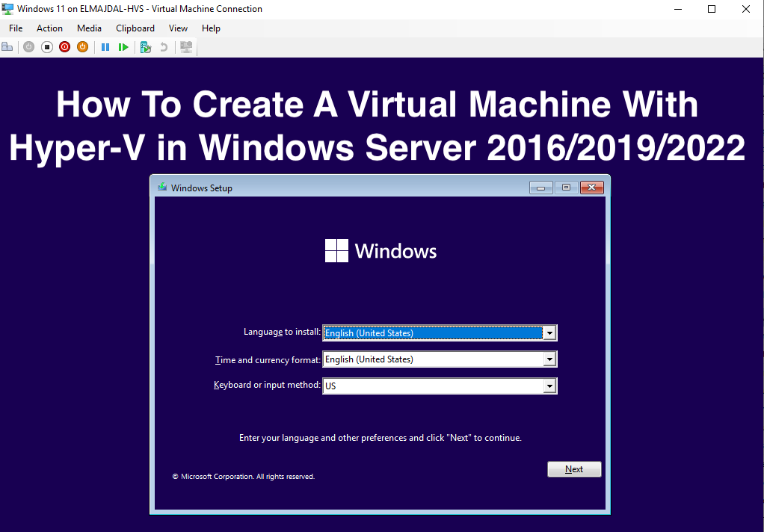Open the Media menu

[89, 28]
